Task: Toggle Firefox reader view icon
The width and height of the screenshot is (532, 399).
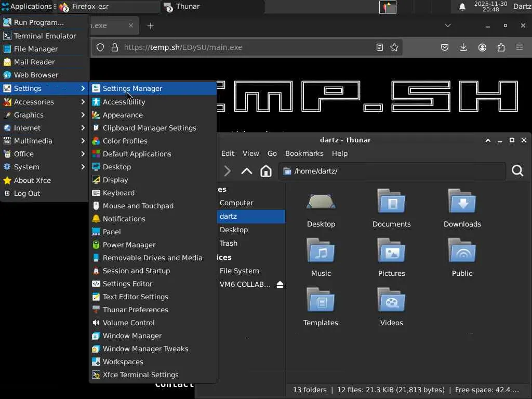Action: click(x=380, y=47)
